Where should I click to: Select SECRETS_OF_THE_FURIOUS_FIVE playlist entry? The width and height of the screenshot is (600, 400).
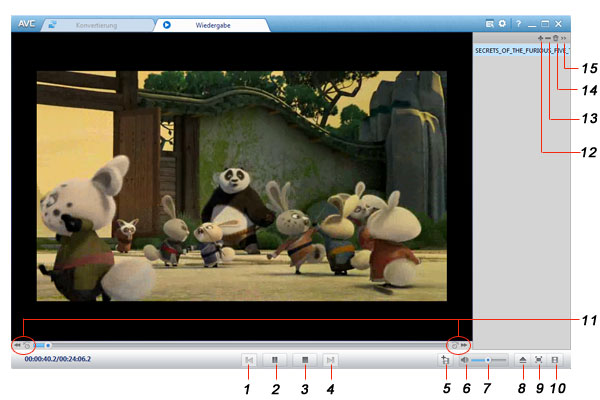point(522,51)
